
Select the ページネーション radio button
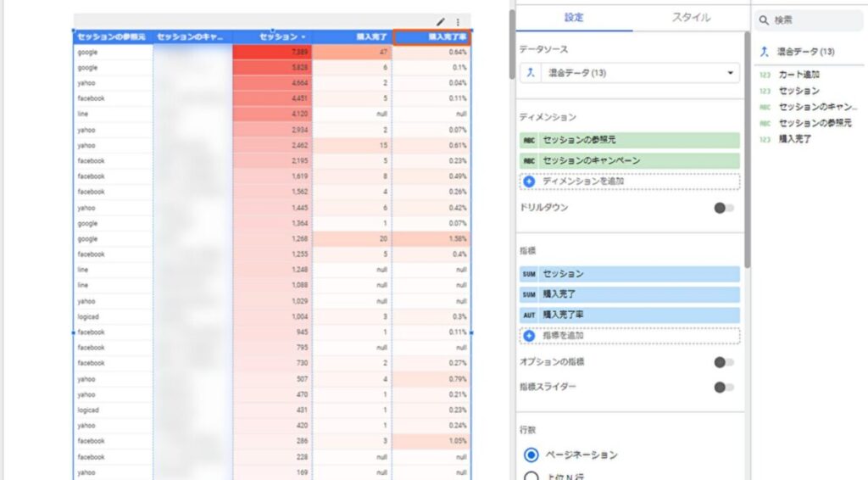[531, 455]
